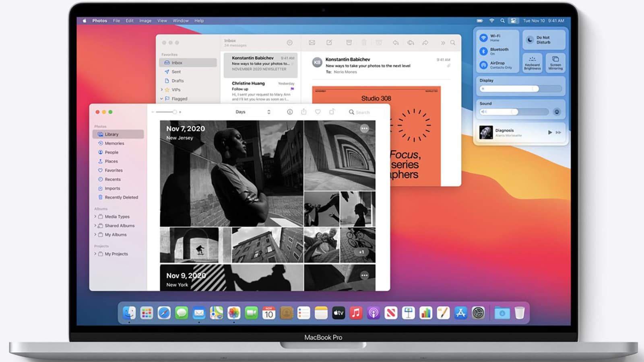Forward the Mail message
Viewport: 644px width, 362px height.
[x=425, y=43]
